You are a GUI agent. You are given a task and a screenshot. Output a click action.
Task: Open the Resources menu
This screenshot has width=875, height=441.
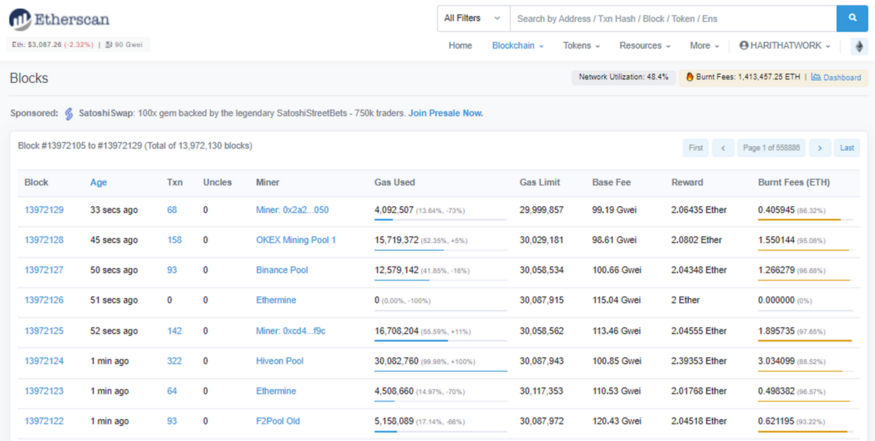point(645,46)
